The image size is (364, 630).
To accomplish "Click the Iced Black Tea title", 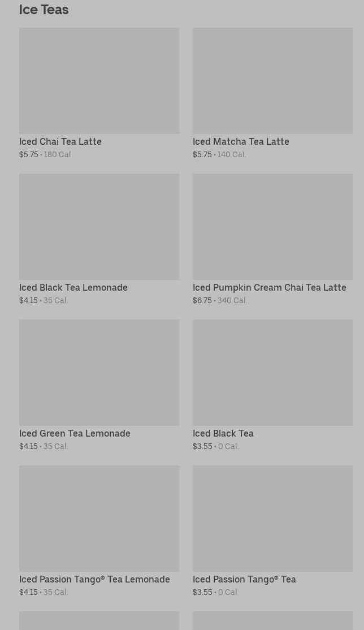I will coord(223,433).
